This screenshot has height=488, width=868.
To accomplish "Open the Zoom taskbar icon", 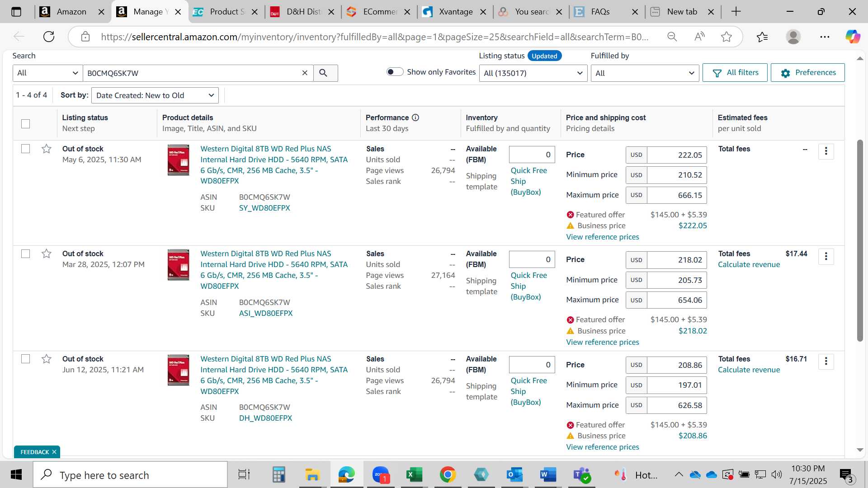I will [x=381, y=475].
